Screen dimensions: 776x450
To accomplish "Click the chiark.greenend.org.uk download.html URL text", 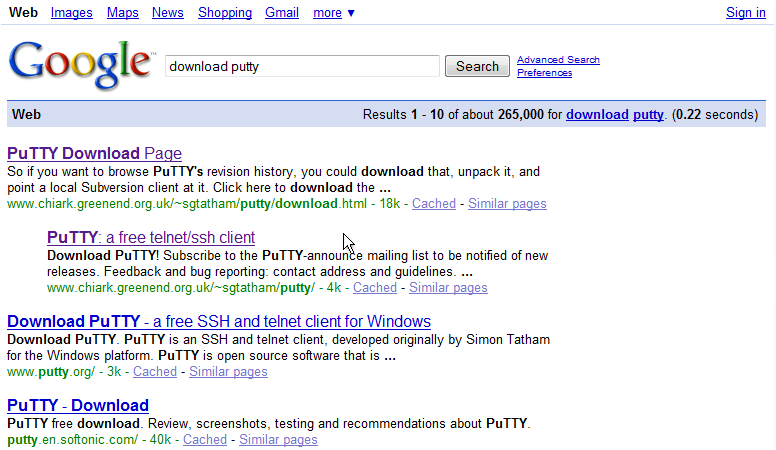I will 187,203.
